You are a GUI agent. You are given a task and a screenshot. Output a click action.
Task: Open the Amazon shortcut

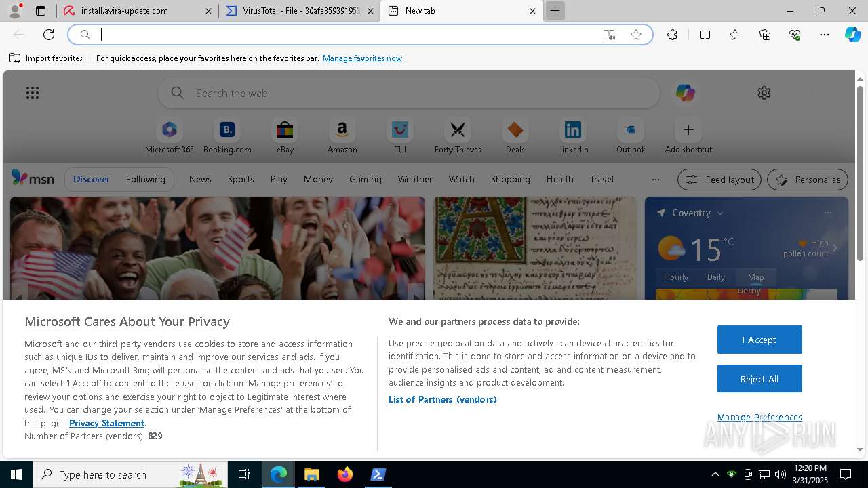click(342, 136)
